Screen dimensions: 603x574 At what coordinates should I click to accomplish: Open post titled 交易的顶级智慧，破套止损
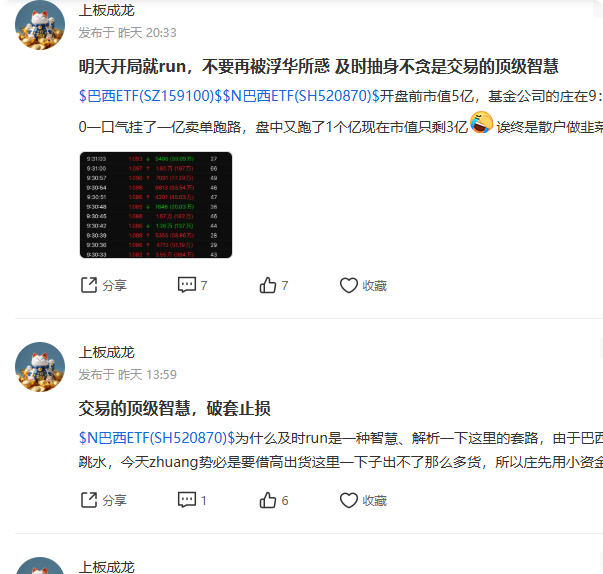[x=175, y=408]
